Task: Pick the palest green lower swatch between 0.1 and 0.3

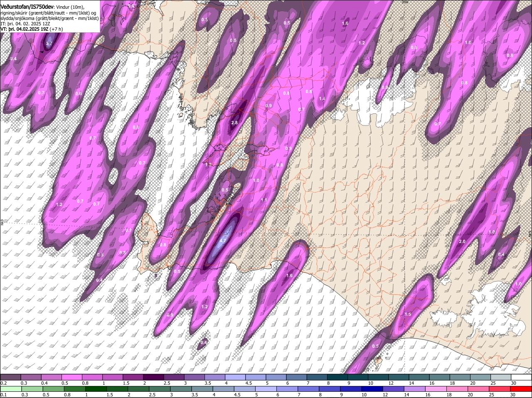Action: (11, 388)
